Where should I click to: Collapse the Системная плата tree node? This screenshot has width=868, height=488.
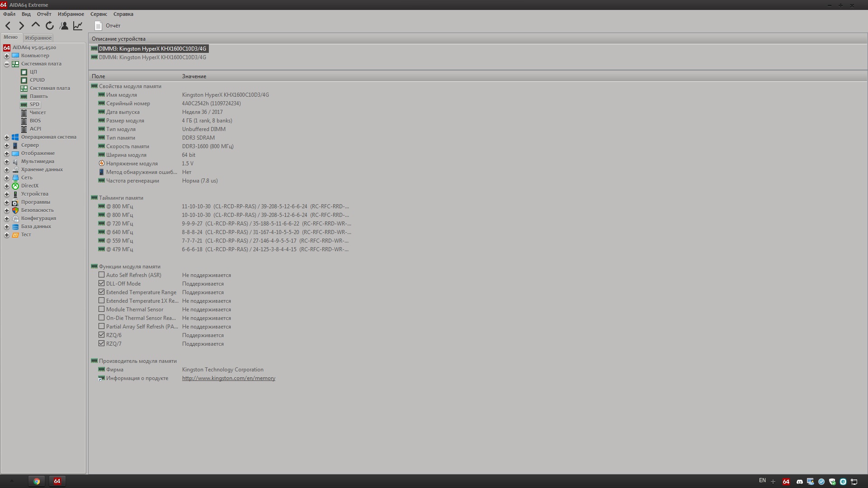7,64
